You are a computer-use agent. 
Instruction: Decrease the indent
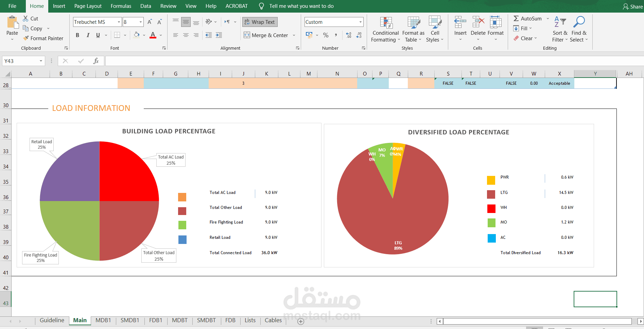pos(209,35)
